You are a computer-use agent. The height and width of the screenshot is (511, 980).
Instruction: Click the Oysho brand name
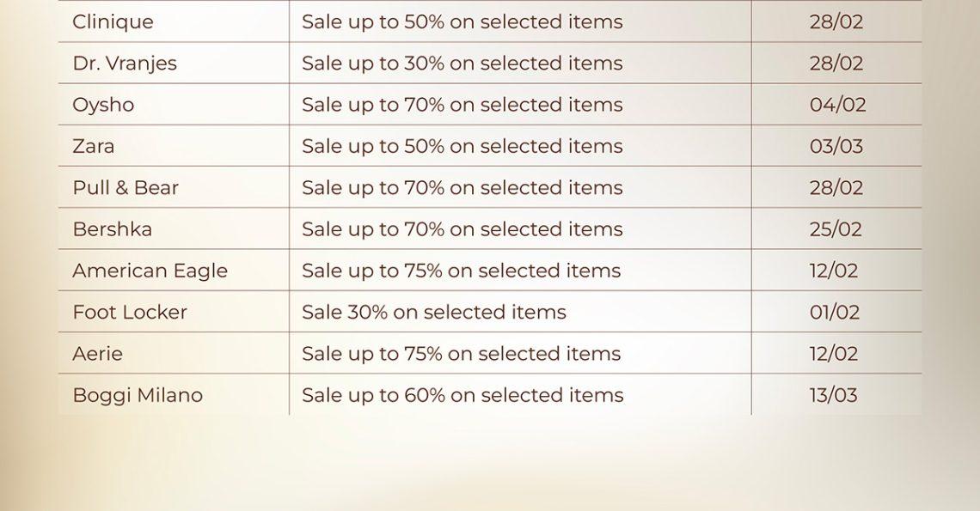103,105
